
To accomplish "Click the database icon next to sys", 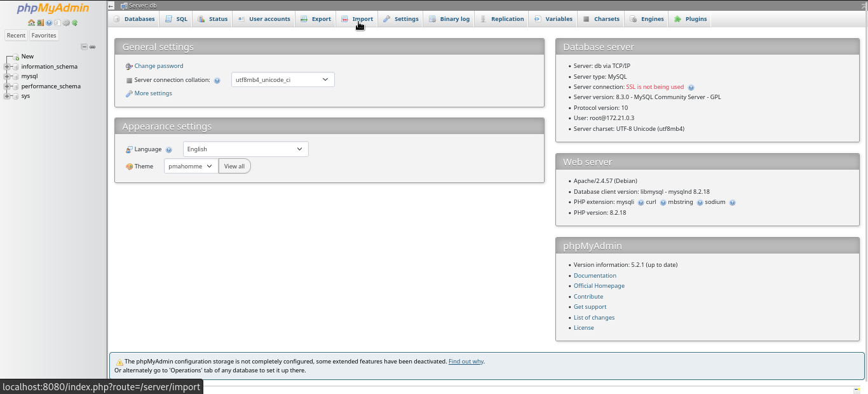I will tap(15, 96).
